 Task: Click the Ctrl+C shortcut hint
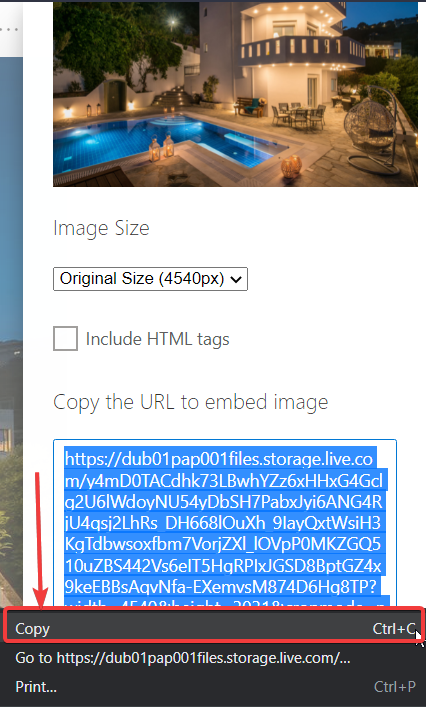394,629
